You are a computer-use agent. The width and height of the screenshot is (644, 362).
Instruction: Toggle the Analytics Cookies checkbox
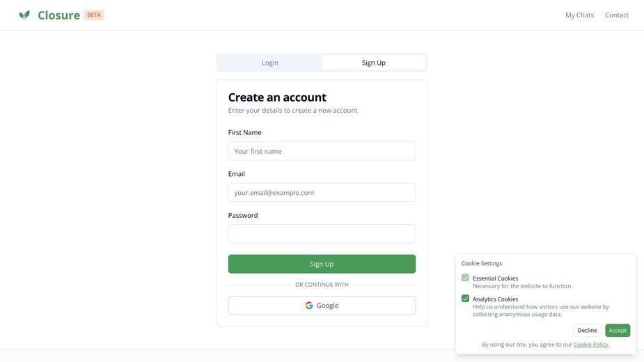(x=465, y=299)
